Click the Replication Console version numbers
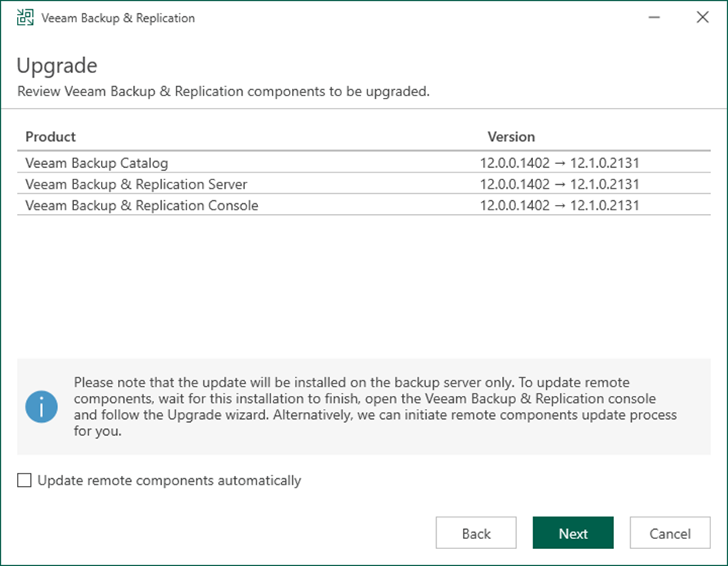 (x=559, y=206)
